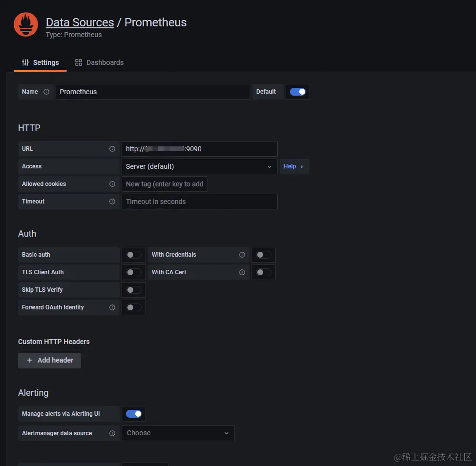Disable Manage alerts via Alerting UI
Viewport: 476px width, 466px height.
pyautogui.click(x=134, y=414)
